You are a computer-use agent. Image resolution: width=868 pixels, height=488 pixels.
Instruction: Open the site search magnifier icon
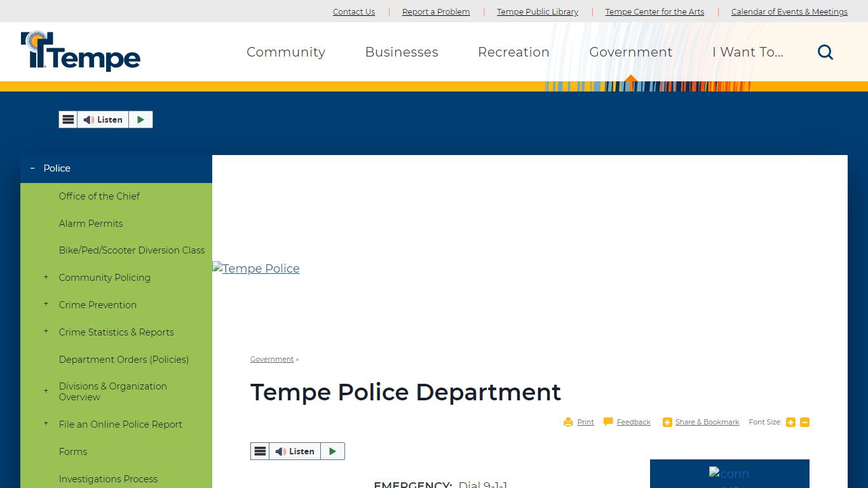coord(825,52)
